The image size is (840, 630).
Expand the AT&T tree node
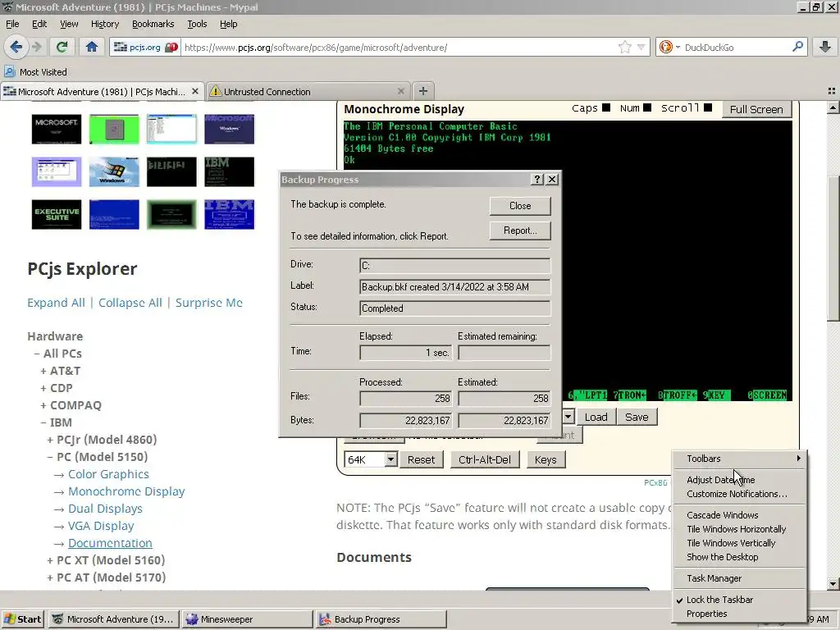(43, 371)
